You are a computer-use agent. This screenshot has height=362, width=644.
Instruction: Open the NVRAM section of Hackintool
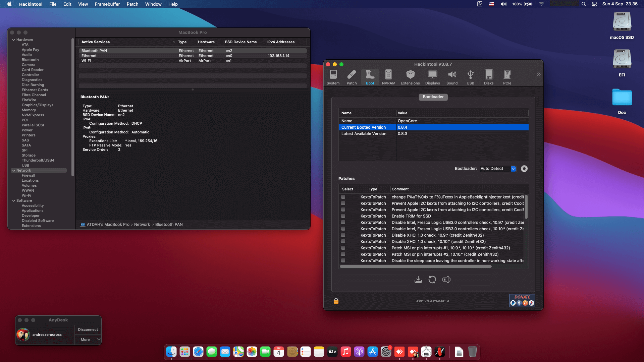point(388,77)
